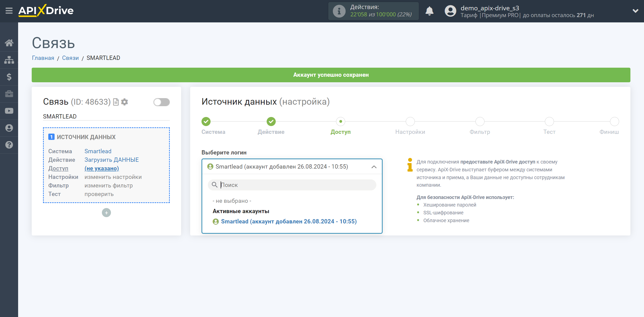Image resolution: width=644 pixels, height=317 pixels.
Task: Open the profile sidebar icon
Action: tap(9, 128)
